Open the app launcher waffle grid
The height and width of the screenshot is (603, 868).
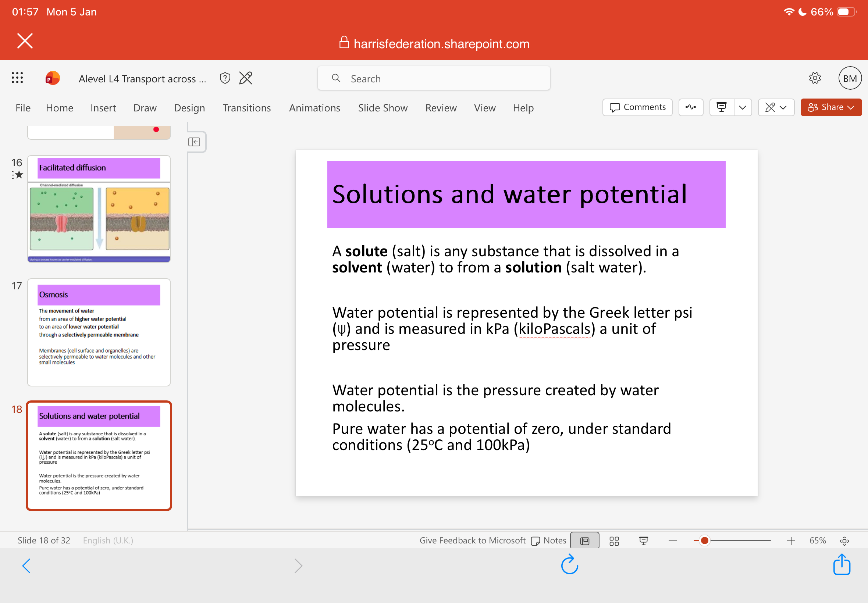tap(17, 78)
